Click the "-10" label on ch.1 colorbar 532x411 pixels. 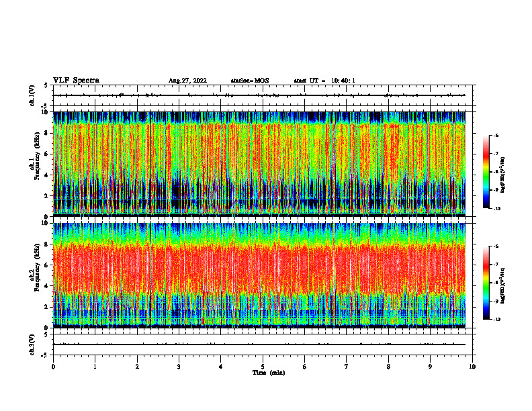(x=497, y=209)
